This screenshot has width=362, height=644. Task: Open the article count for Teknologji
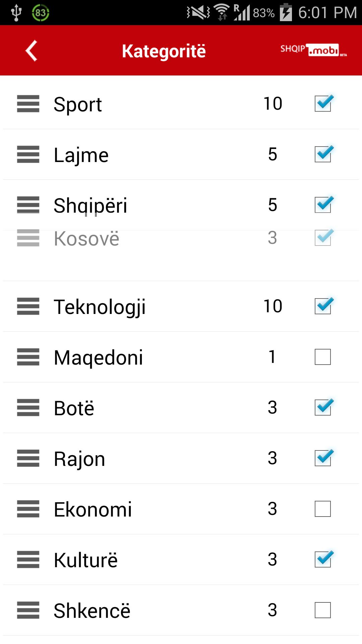coord(273,306)
